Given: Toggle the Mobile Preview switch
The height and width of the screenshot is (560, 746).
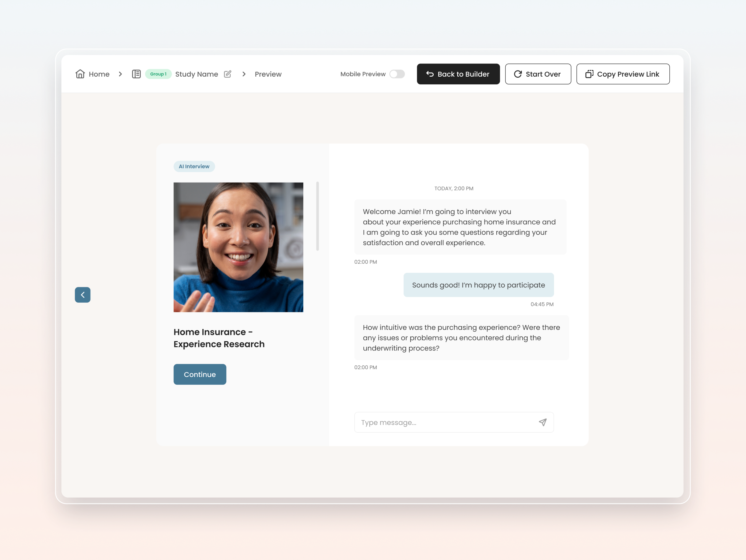Looking at the screenshot, I should click(x=397, y=74).
